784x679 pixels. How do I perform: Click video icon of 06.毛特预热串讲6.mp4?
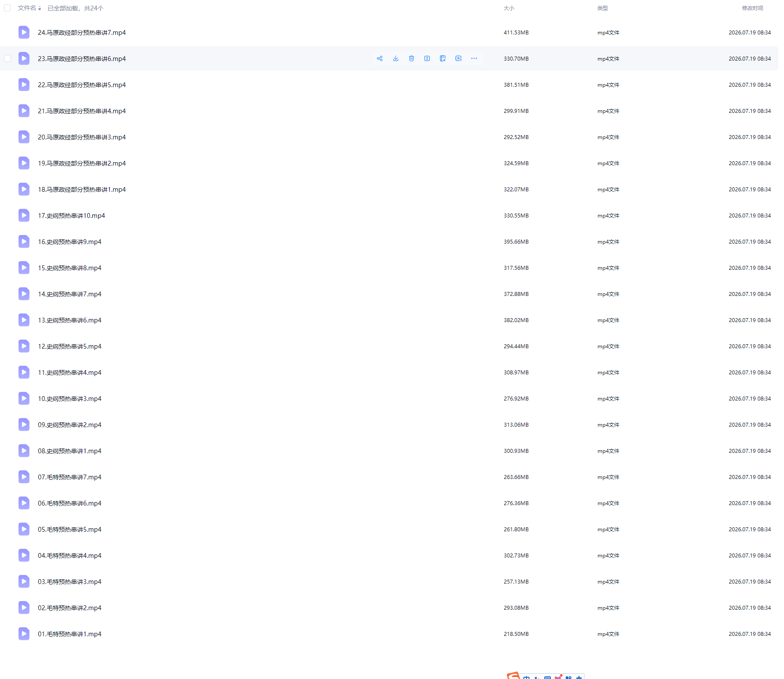coord(24,503)
